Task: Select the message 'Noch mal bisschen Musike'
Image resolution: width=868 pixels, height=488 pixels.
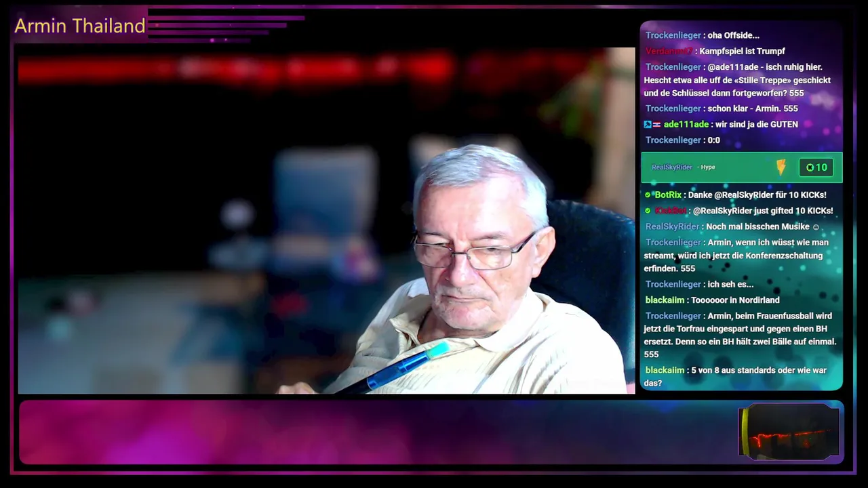Action: pos(757,227)
